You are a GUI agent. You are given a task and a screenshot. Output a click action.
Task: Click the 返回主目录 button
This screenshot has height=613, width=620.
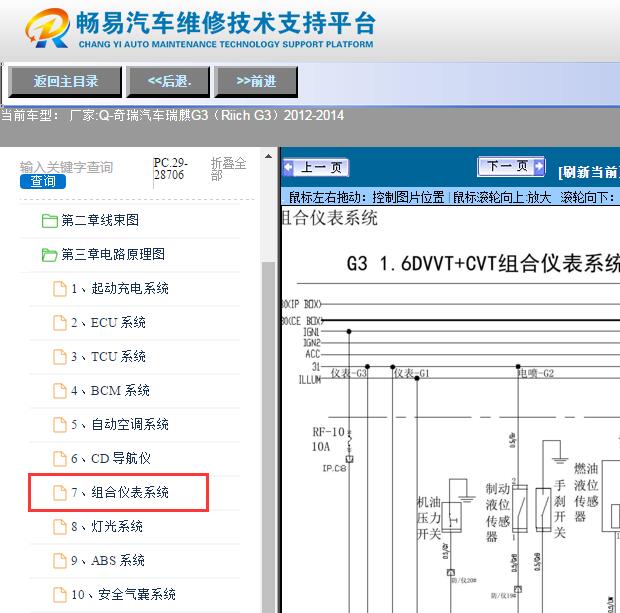click(x=65, y=82)
